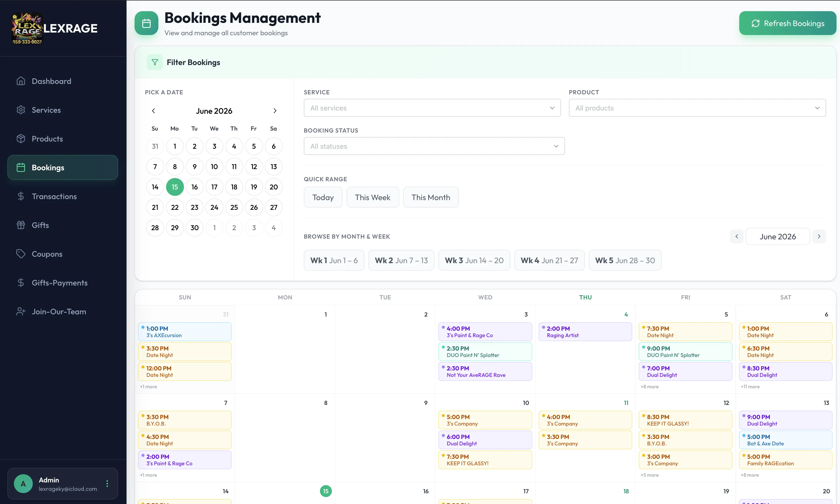Select Wk 5 Jun 28 – 30
This screenshot has width=840, height=504.
click(625, 260)
